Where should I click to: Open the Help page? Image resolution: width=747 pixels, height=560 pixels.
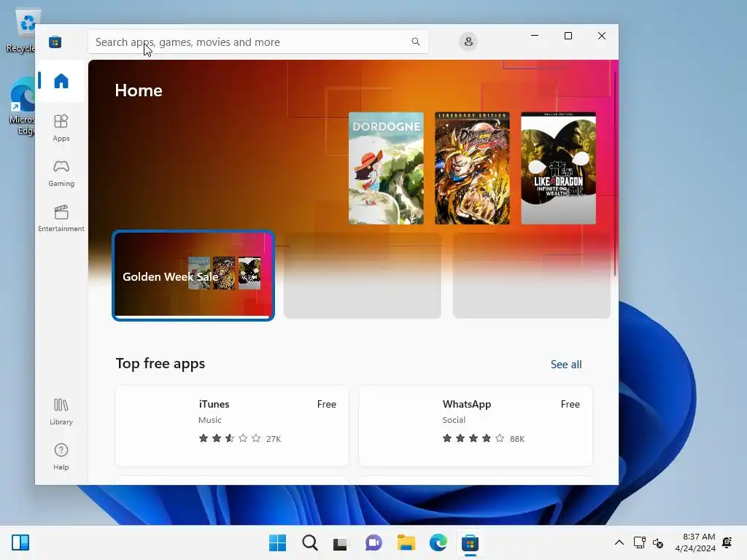[x=61, y=456]
